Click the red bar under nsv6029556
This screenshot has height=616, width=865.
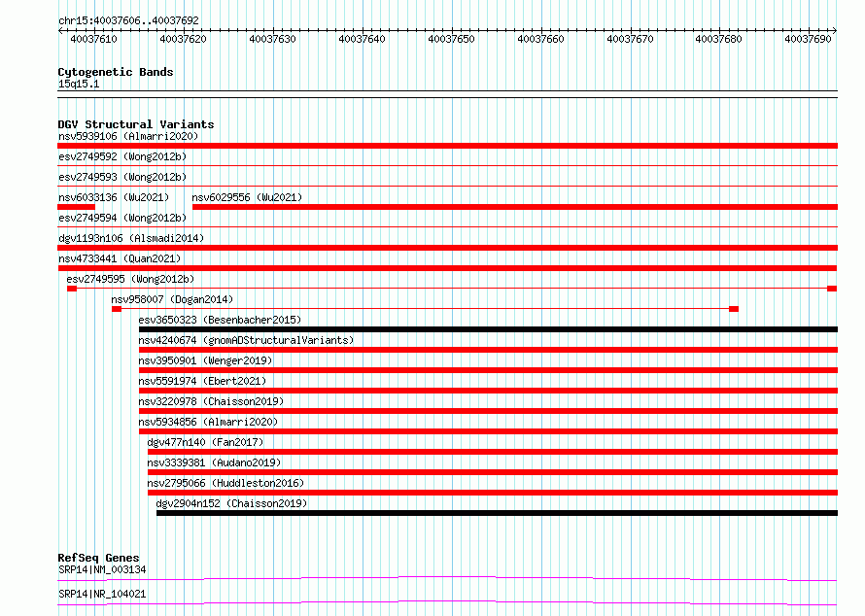point(515,207)
